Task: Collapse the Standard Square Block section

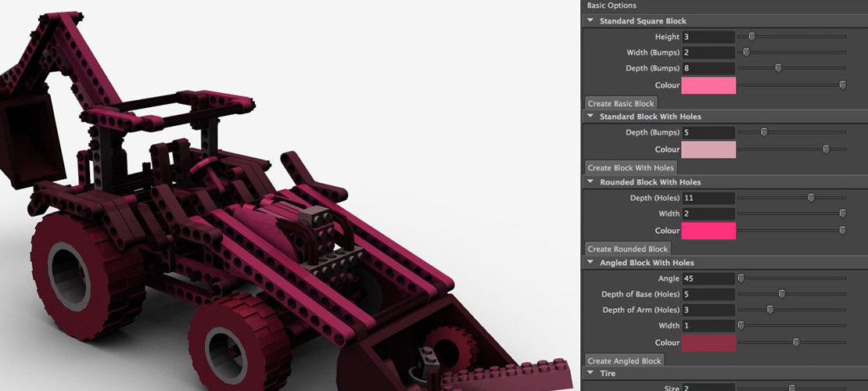Action: (591, 21)
